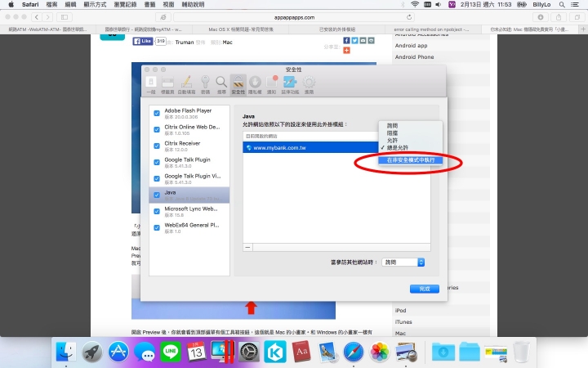Click Safari's share toolbar icon

(559, 17)
